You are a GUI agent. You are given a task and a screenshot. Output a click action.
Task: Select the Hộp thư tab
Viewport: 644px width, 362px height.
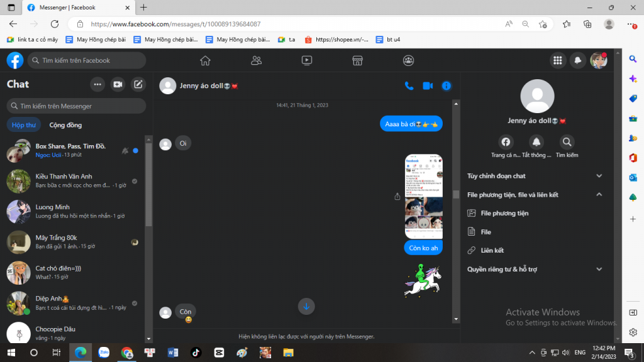tap(23, 125)
